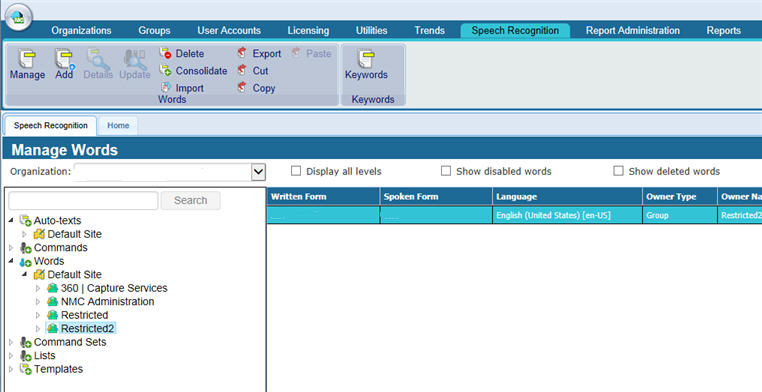Image resolution: width=762 pixels, height=392 pixels.
Task: Select Restricted tree item label
Action: pos(85,315)
